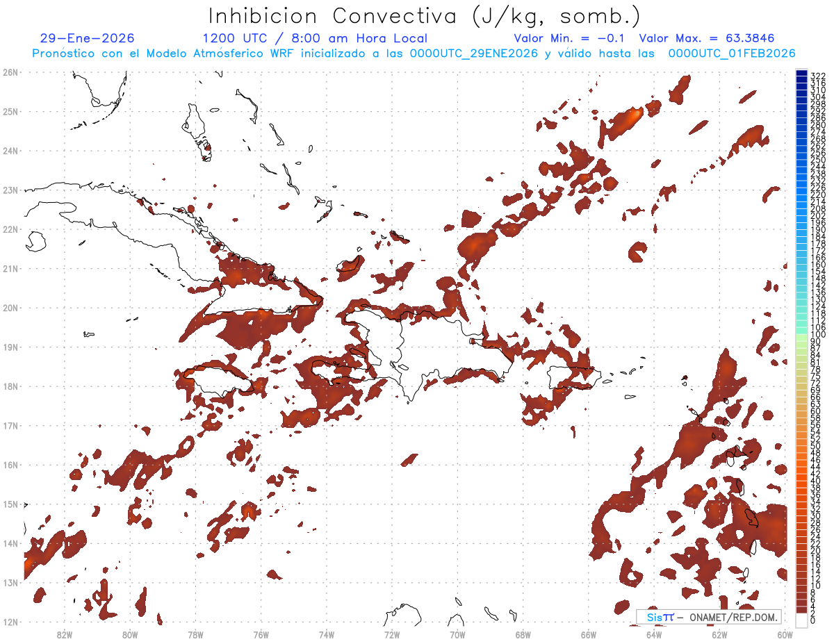Viewport: 834px width, 644px height.
Task: Click the 26N latitude axis label
Action: click(10, 72)
